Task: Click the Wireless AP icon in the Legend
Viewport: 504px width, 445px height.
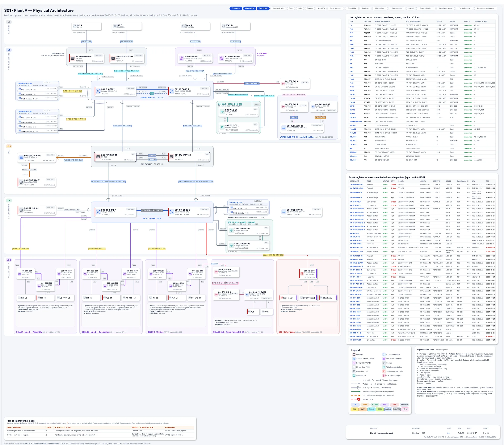Action: [354, 376]
